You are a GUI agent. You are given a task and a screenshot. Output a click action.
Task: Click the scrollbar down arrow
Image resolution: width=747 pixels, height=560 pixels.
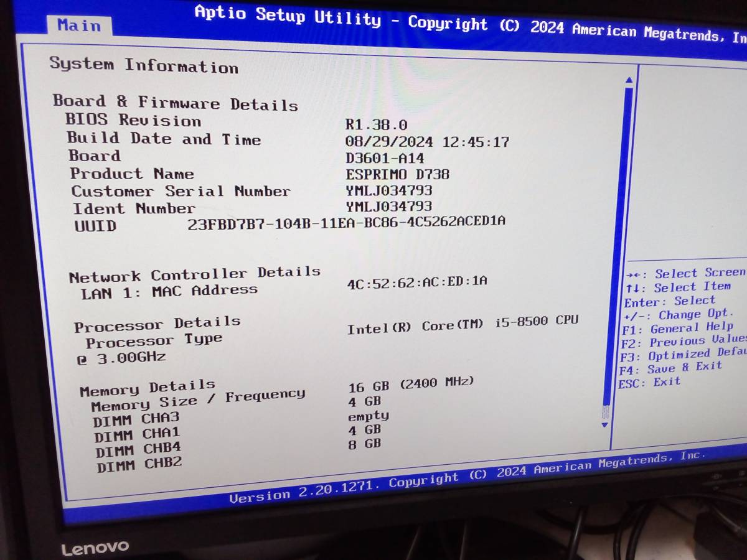click(x=603, y=424)
